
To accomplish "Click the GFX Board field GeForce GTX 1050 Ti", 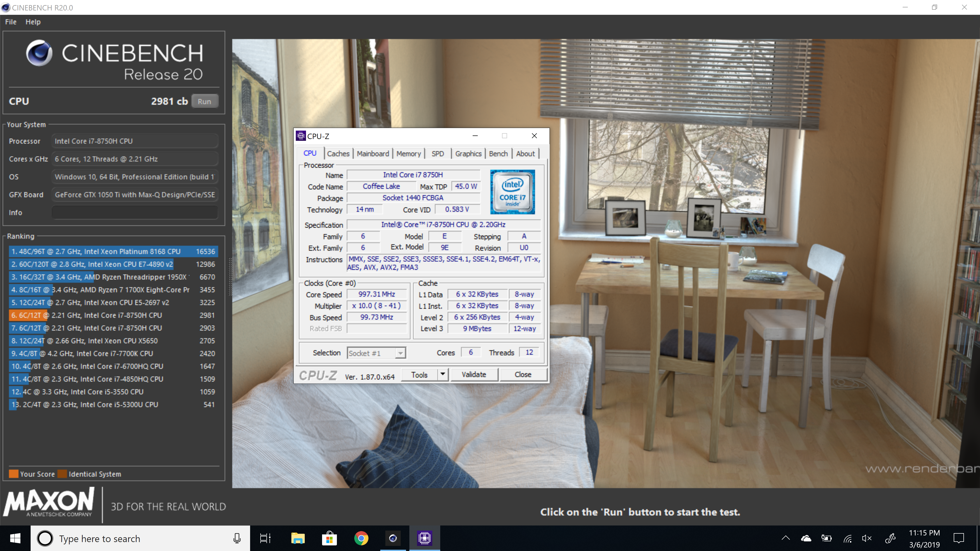I will [135, 195].
